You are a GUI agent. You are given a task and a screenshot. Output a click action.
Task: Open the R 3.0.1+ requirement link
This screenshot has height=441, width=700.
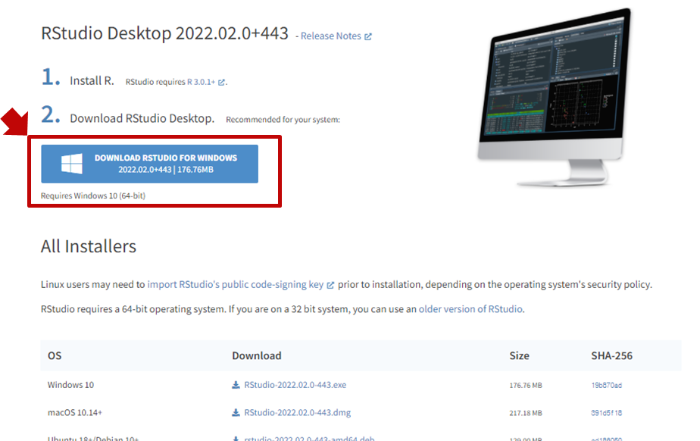(201, 82)
